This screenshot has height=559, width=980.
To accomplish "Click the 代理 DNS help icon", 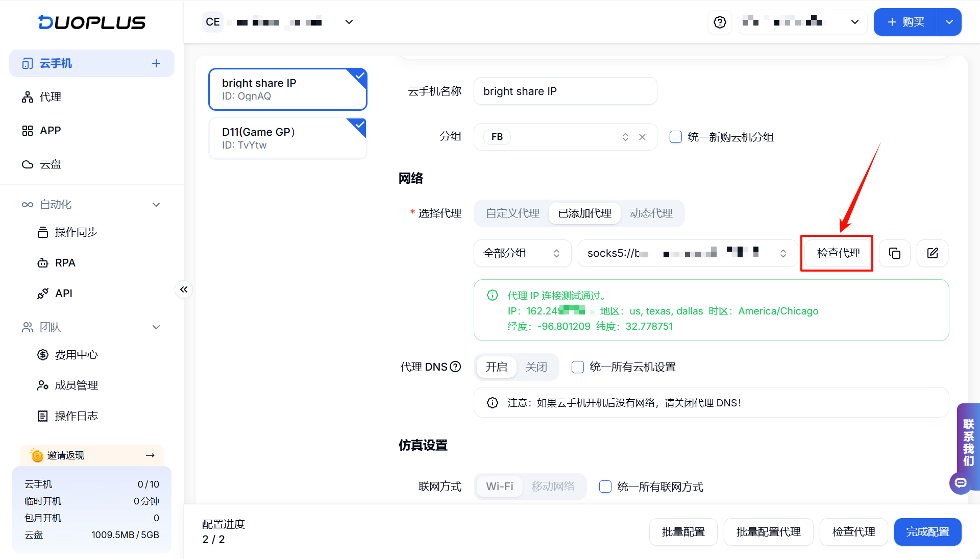I will tap(456, 367).
